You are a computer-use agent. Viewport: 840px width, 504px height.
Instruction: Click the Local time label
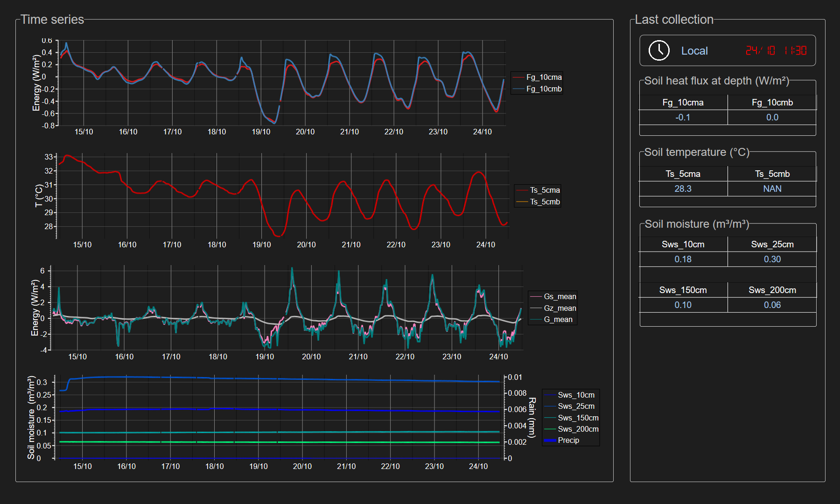point(694,51)
